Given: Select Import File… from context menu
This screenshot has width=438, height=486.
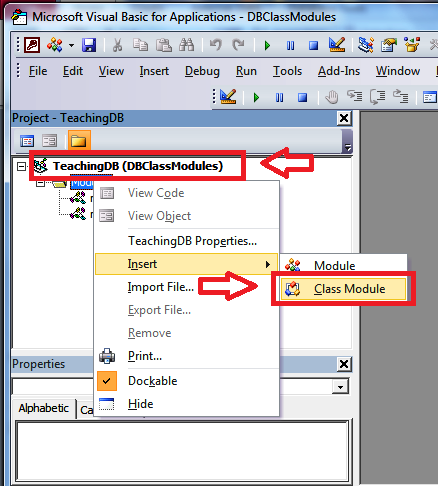Looking at the screenshot, I should (x=161, y=287).
